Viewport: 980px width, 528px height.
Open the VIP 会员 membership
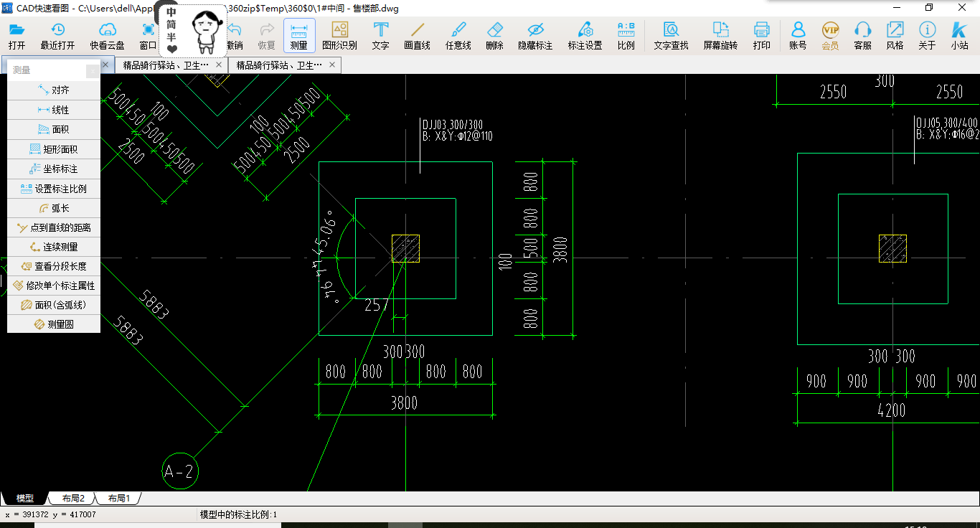[830, 36]
